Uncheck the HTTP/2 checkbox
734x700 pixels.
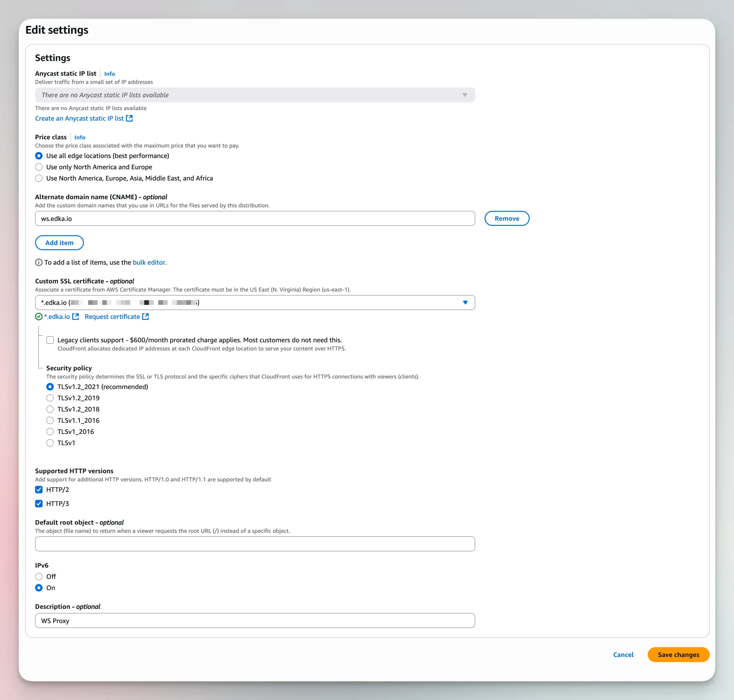[x=39, y=490]
